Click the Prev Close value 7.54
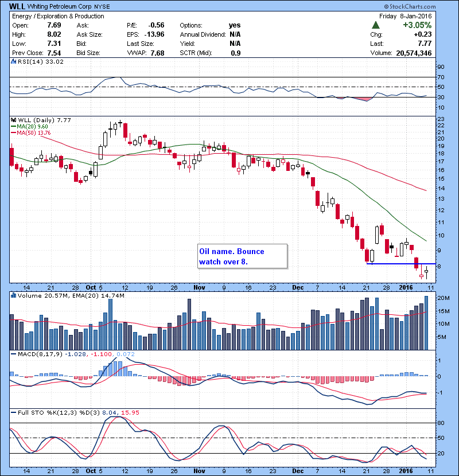459x476 pixels. [x=54, y=53]
